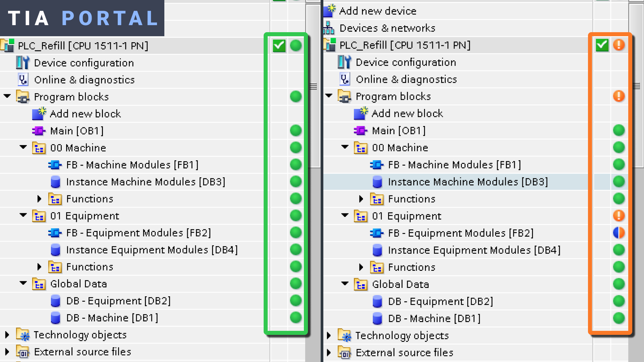
Task: Click Program blocks folder icon in right panel
Action: [344, 97]
